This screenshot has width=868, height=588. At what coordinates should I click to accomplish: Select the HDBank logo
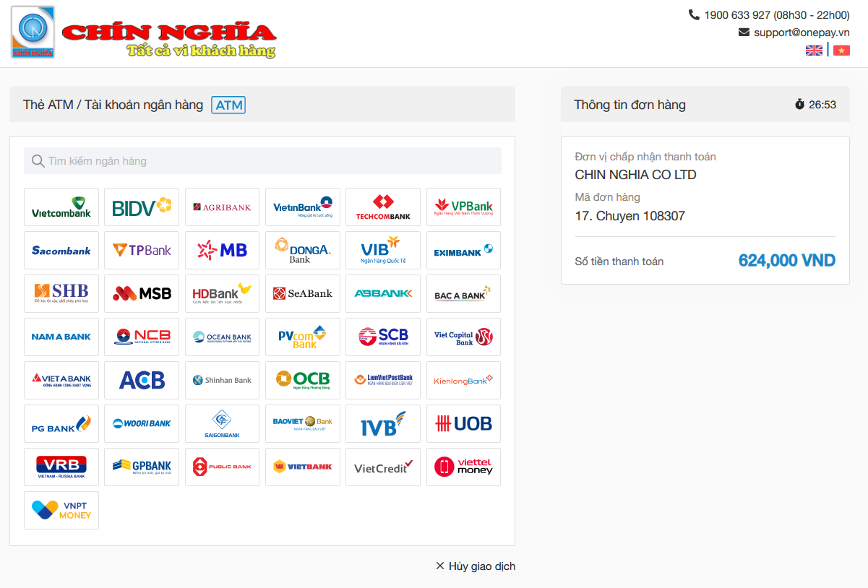[x=222, y=294]
